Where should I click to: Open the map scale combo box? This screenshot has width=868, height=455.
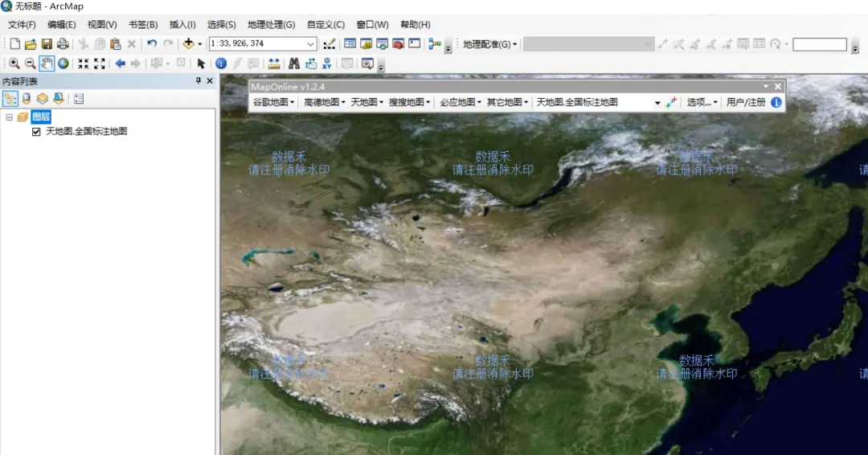click(262, 43)
